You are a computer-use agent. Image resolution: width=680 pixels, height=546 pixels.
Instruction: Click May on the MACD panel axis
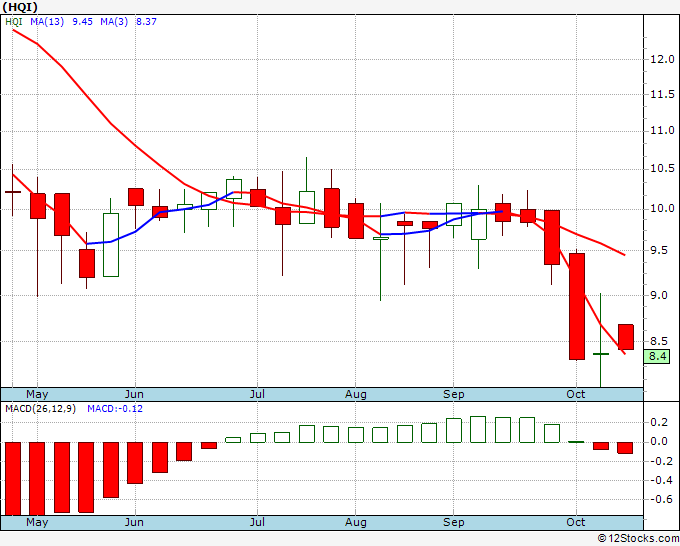[x=37, y=522]
